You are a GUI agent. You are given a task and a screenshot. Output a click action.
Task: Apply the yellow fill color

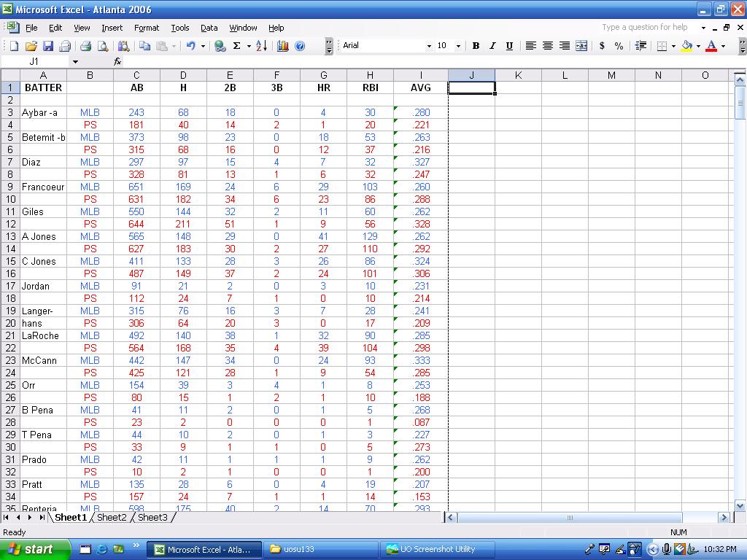[x=686, y=46]
